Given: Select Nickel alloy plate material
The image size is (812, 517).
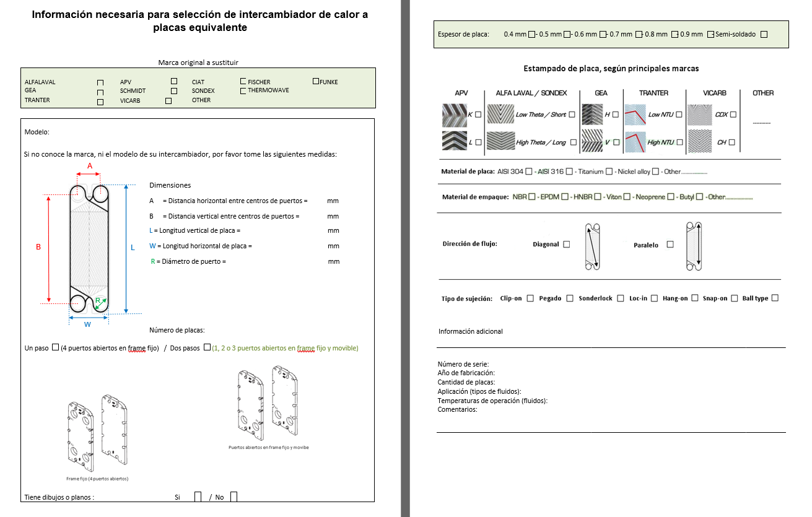Looking at the screenshot, I should pyautogui.click(x=655, y=172).
